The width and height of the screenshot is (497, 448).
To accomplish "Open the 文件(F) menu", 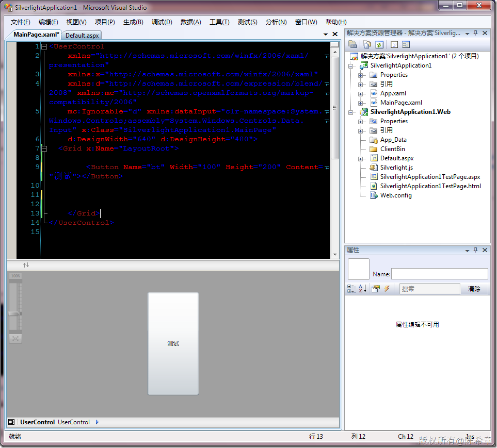I will pyautogui.click(x=20, y=22).
